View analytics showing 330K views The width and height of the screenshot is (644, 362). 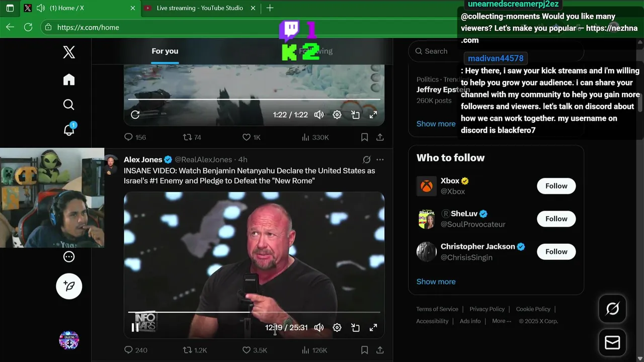315,137
